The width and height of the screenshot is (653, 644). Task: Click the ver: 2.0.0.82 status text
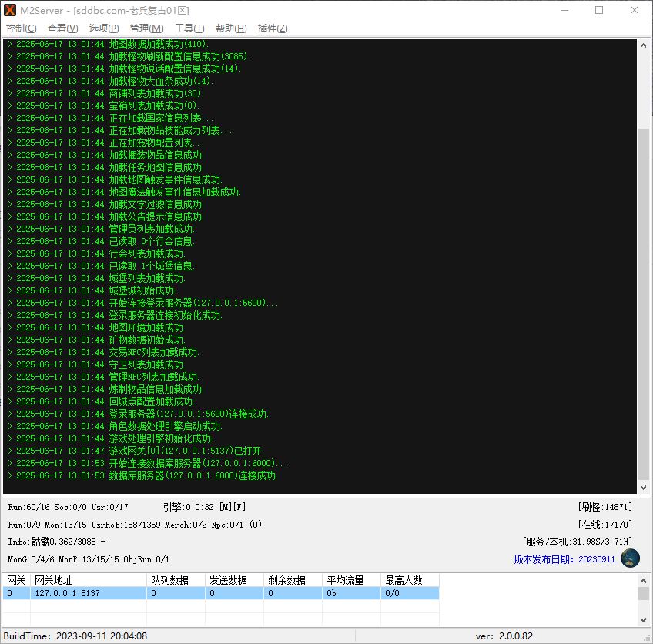(504, 636)
